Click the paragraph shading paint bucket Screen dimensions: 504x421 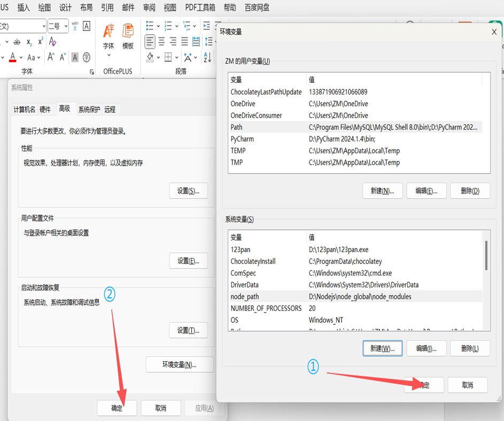point(150,57)
